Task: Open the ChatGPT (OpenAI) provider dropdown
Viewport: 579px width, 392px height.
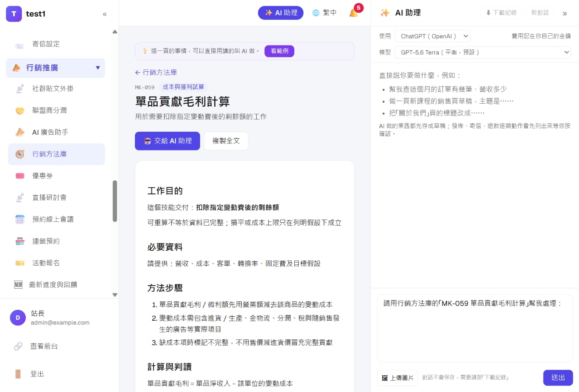Action: pos(432,36)
